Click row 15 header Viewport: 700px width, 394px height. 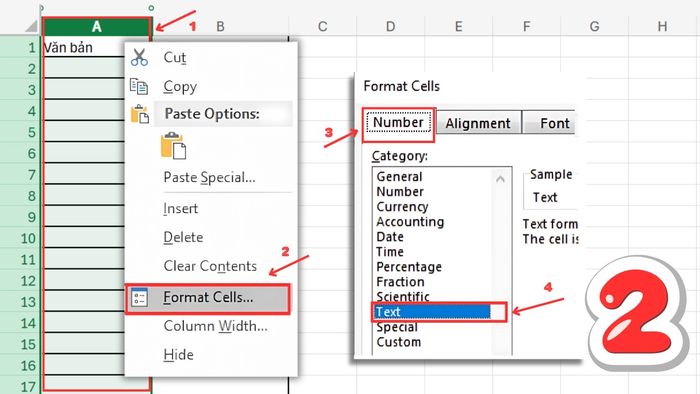click(20, 344)
